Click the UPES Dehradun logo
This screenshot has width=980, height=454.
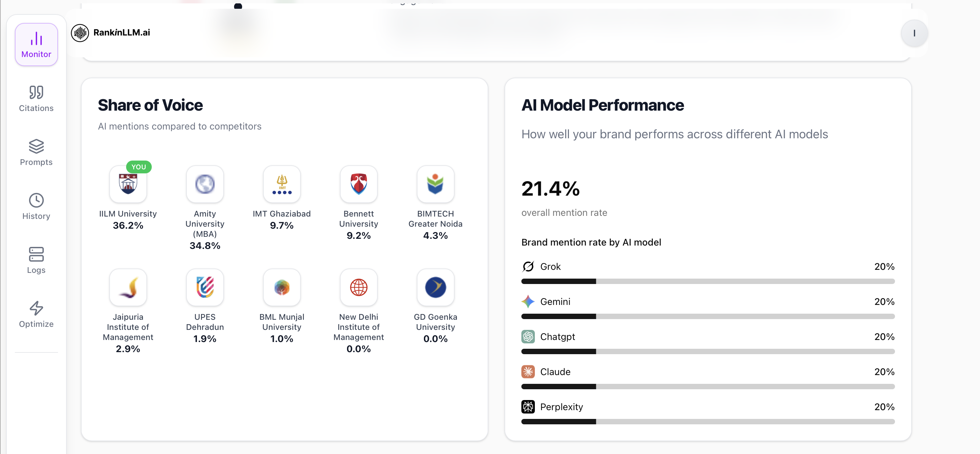pos(205,287)
